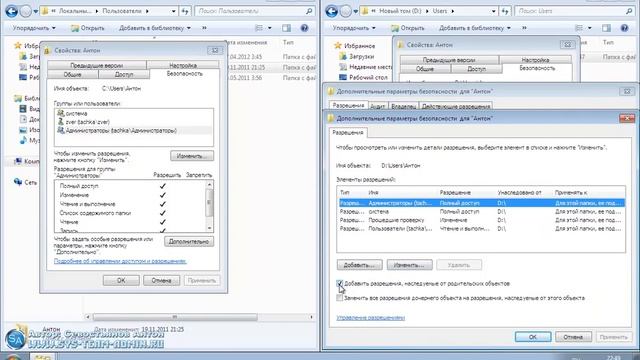The width and height of the screenshot is (640, 360).
Task: Switch to Владелец tab in security settings
Action: (404, 106)
